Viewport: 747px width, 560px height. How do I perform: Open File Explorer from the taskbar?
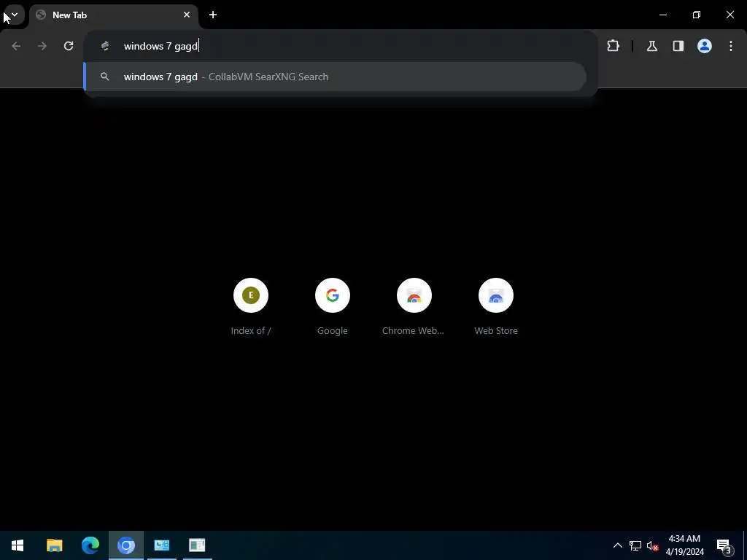(54, 545)
